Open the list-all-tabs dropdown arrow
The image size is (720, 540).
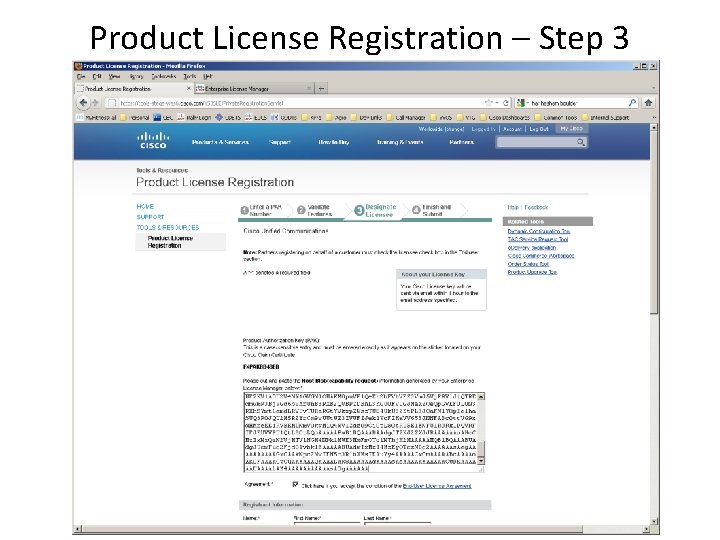click(x=654, y=88)
